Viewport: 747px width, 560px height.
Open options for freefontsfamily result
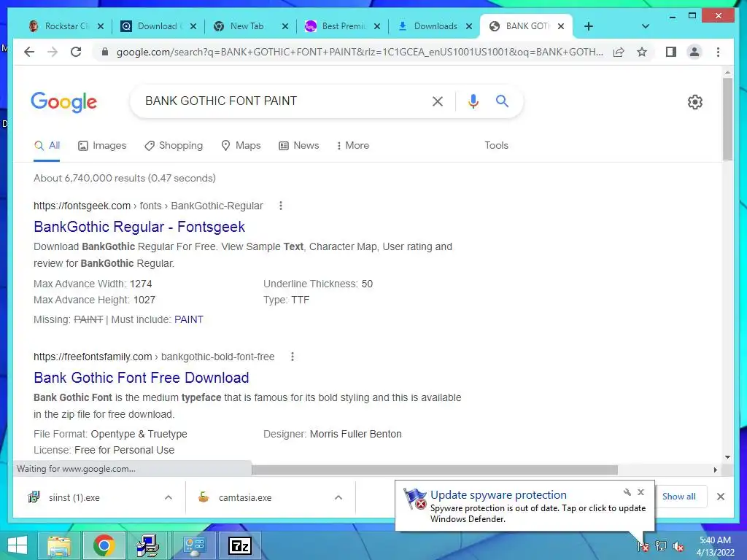point(293,357)
